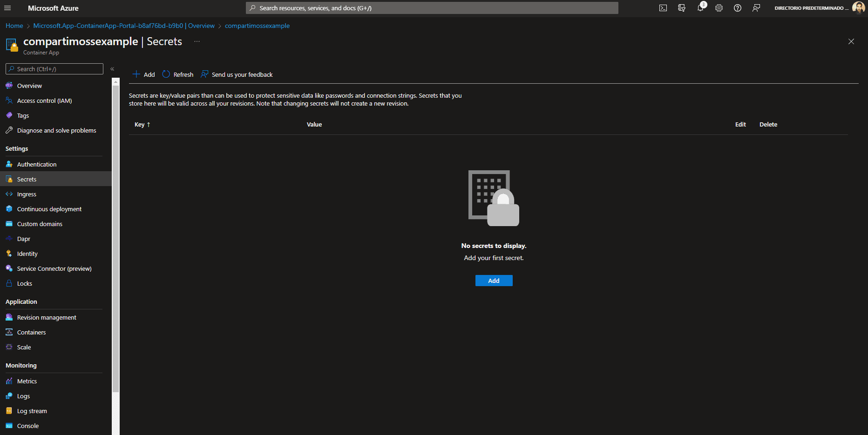The width and height of the screenshot is (868, 435).
Task: Click the Log stream icon in sidebar
Action: (x=9, y=411)
